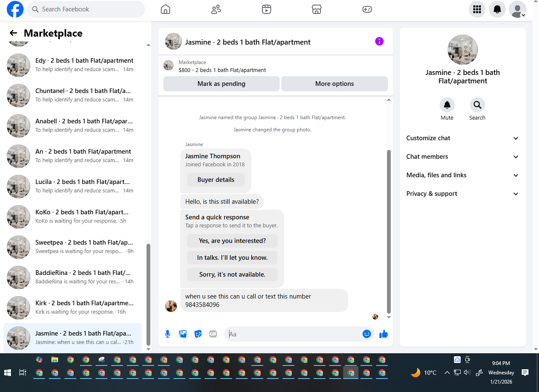Open the Gaming controller icon
The height and width of the screenshot is (392, 539).
[367, 9]
